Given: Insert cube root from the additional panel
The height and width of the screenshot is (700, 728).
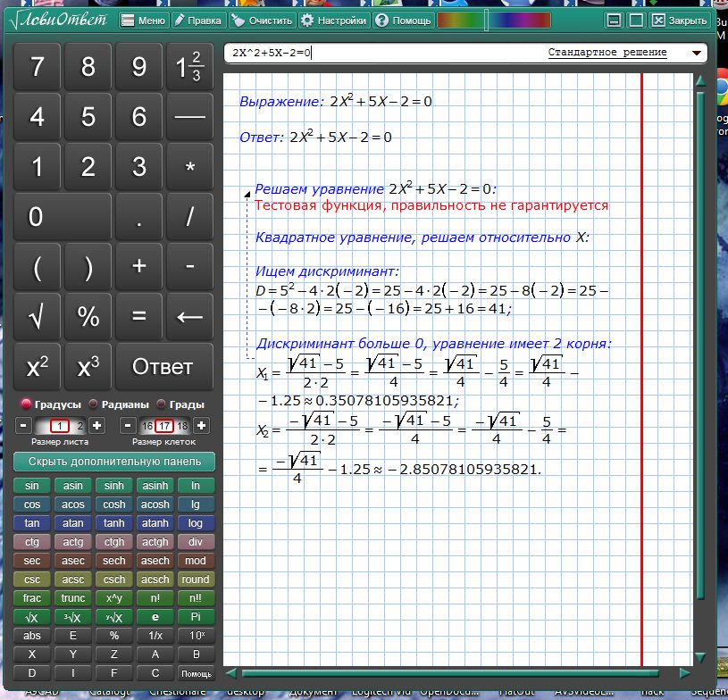Looking at the screenshot, I should tap(73, 617).
